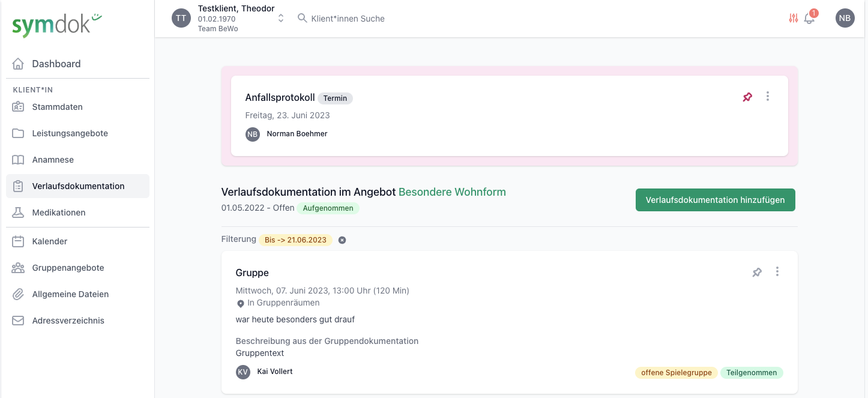Viewport: 868px width, 398px height.
Task: Click 'Mittwoch, 07. Juni 2023' date line
Action: point(322,291)
